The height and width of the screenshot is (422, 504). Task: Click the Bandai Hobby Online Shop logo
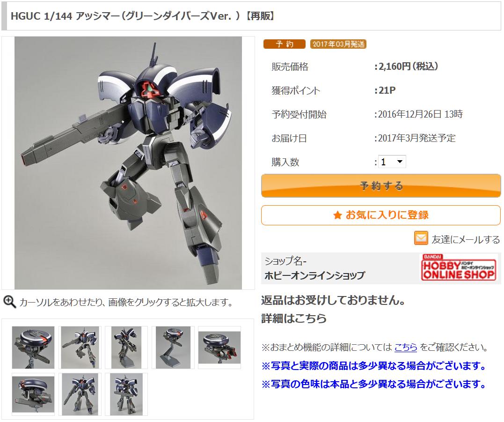[x=459, y=267]
